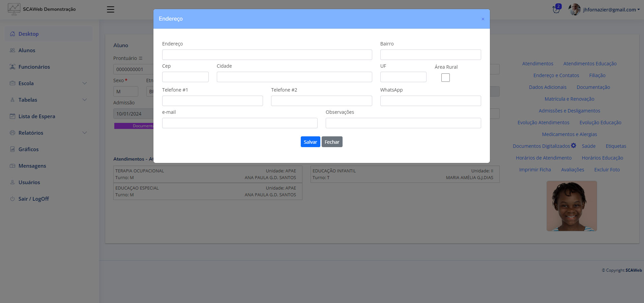Expand the Relatórios sidebar submenu
Image resolution: width=644 pixels, height=303 pixels.
click(85, 133)
